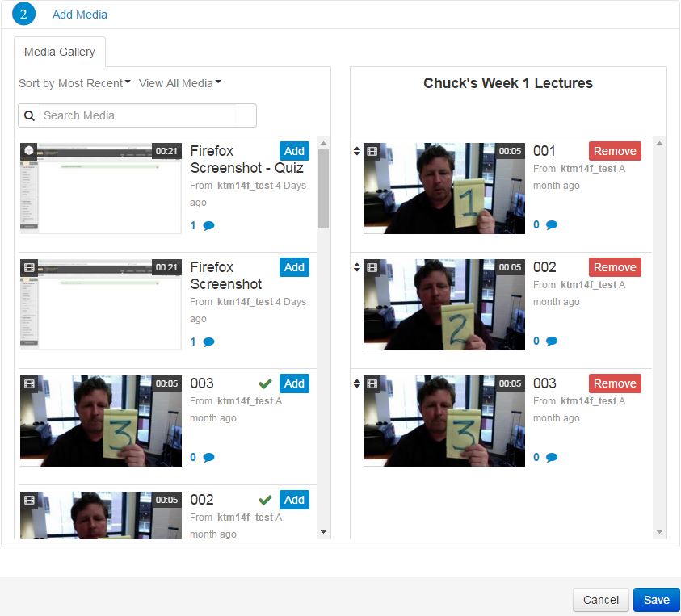681x616 pixels.
Task: Click the green checkmark beside gallery video 003
Action: click(264, 383)
